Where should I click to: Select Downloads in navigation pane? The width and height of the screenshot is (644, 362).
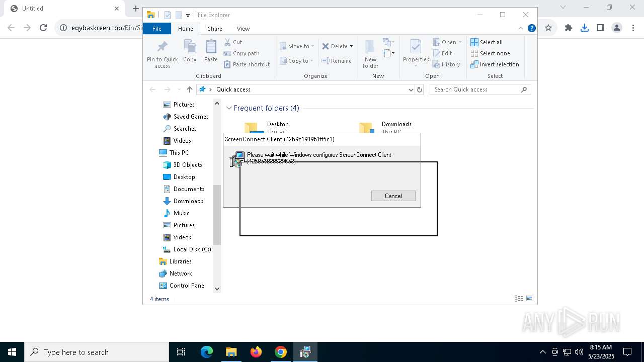(183, 201)
